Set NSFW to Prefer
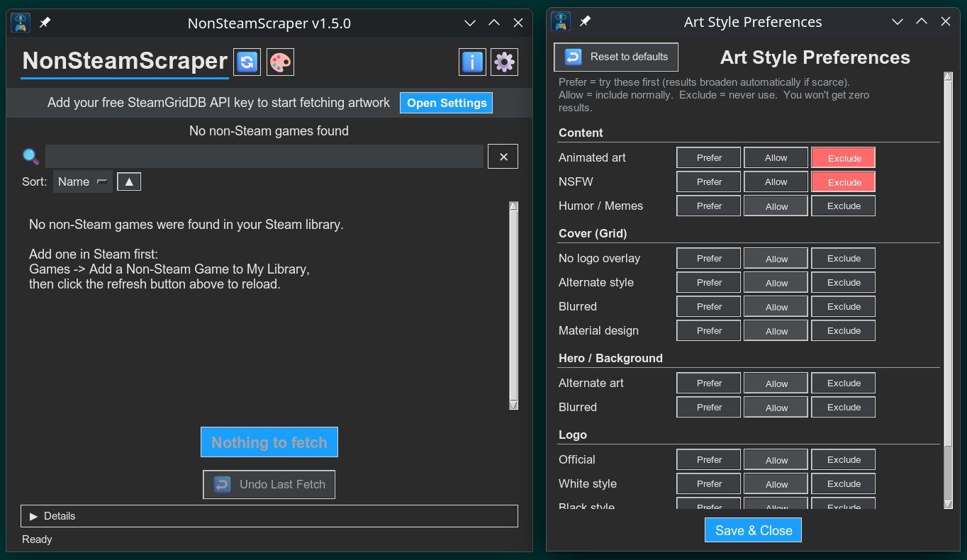This screenshot has height=560, width=967. (x=709, y=181)
